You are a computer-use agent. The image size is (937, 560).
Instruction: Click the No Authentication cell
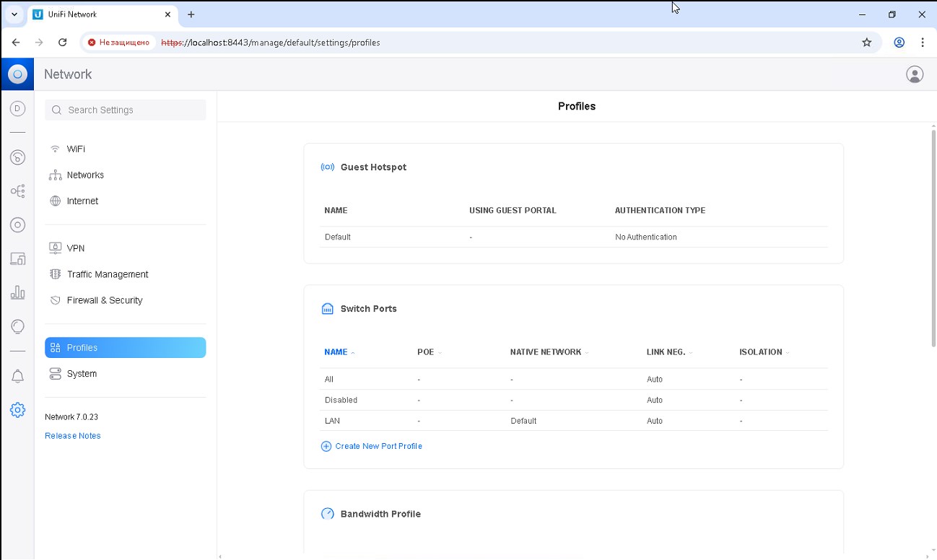click(646, 237)
